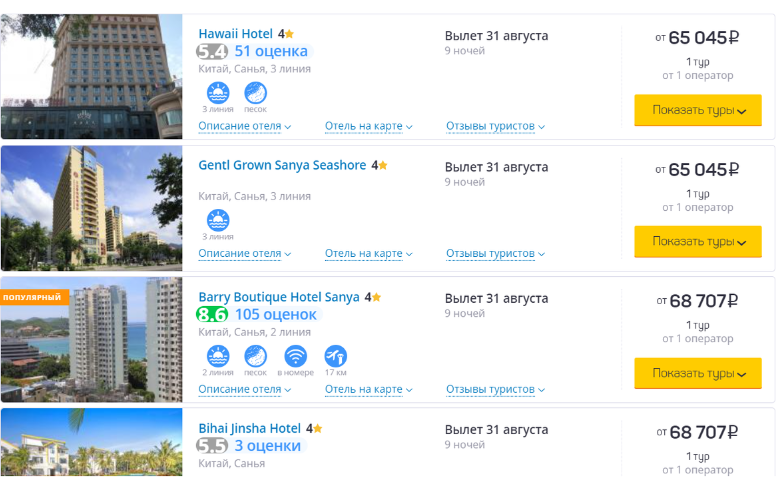Image resolution: width=778 pixels, height=481 pixels.
Task: Click the песок icon for Barry Boutique Hotel
Action: [256, 356]
